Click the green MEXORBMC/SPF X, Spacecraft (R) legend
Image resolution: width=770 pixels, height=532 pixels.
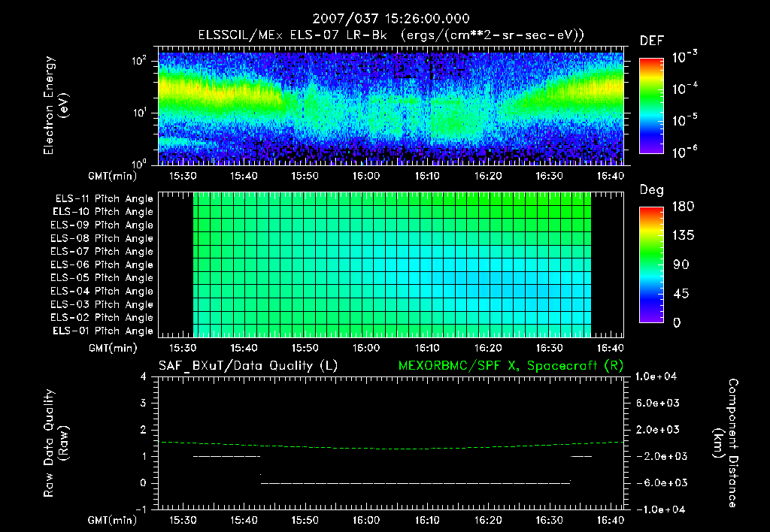pos(511,366)
